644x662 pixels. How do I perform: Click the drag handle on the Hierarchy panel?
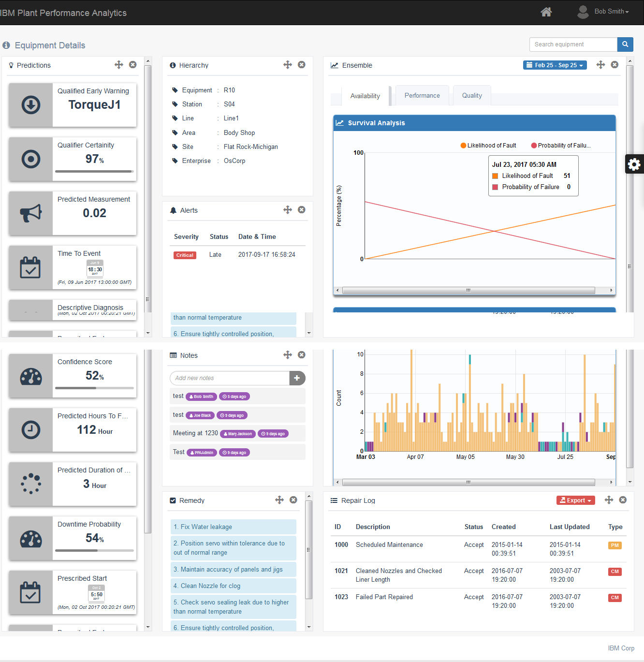pyautogui.click(x=287, y=64)
